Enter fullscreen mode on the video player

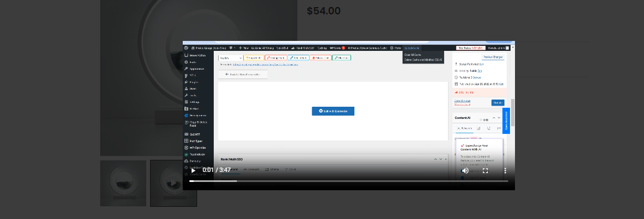click(x=485, y=170)
